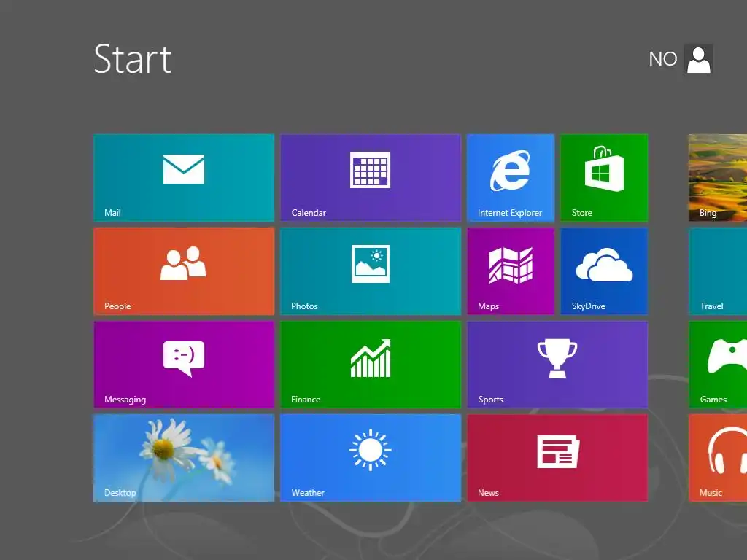Open the SkyDrive cloud tile
The image size is (747, 560).
[603, 271]
